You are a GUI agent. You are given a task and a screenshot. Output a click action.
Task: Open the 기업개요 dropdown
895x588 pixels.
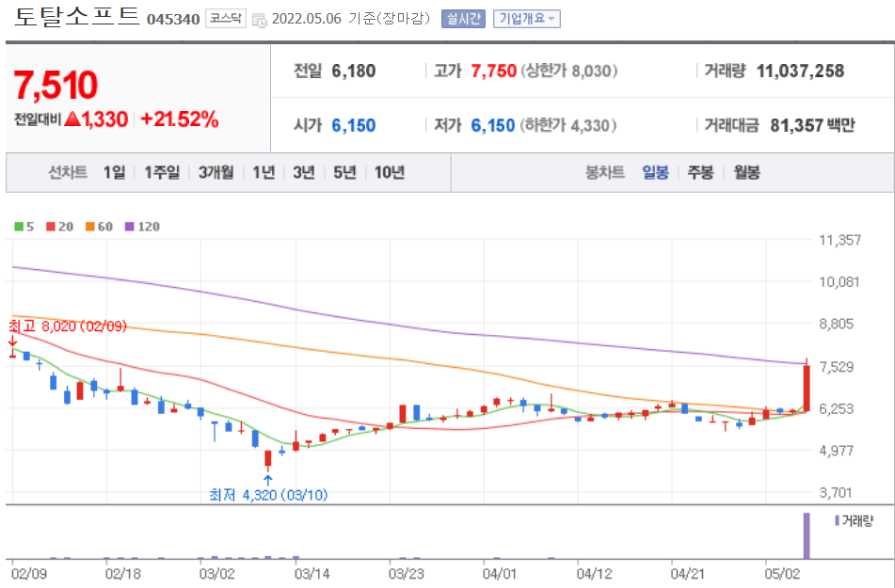pos(526,19)
